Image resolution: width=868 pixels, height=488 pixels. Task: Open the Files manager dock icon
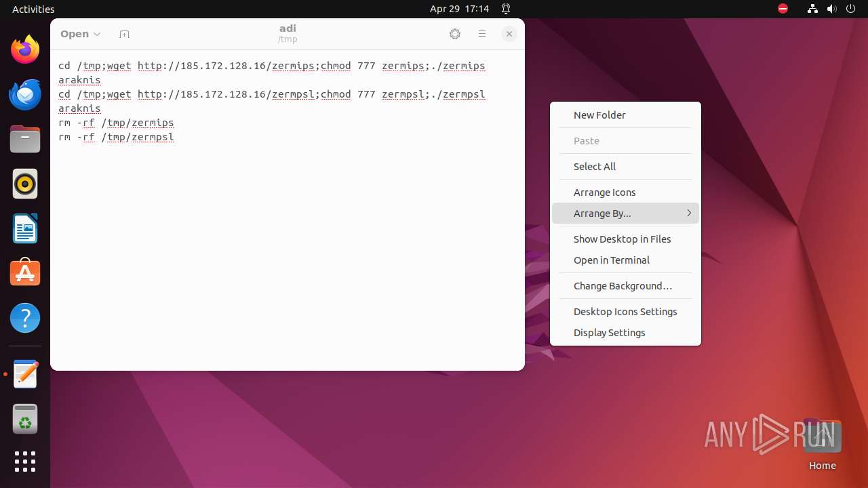pyautogui.click(x=25, y=139)
